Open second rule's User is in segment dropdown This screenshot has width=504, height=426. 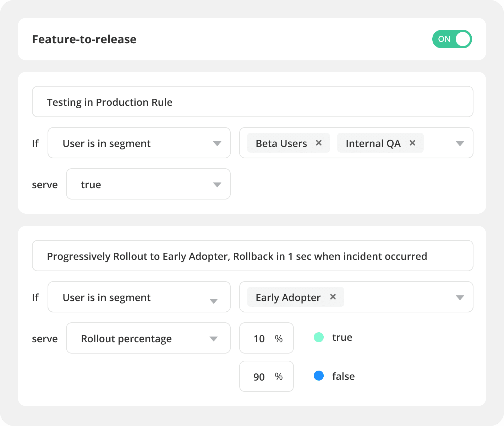(139, 297)
